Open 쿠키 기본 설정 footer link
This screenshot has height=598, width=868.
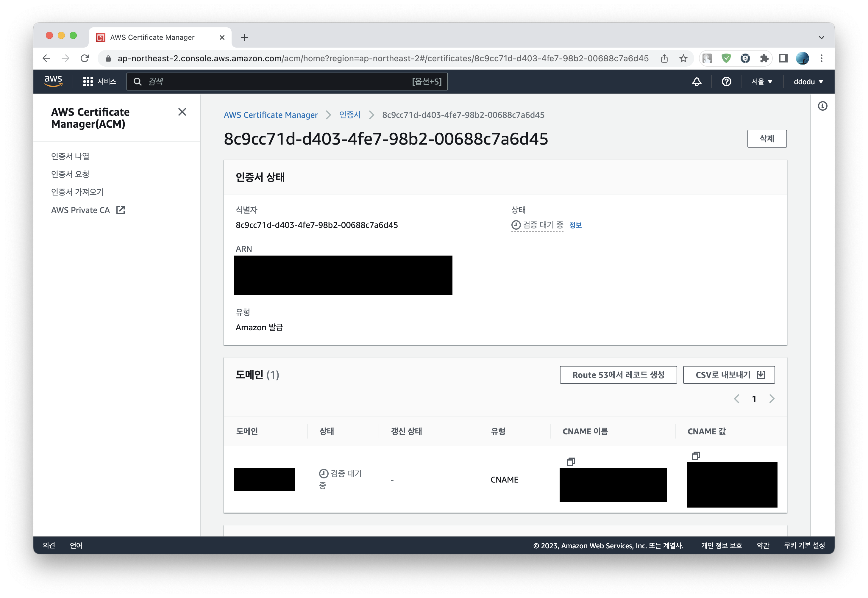[x=804, y=546]
